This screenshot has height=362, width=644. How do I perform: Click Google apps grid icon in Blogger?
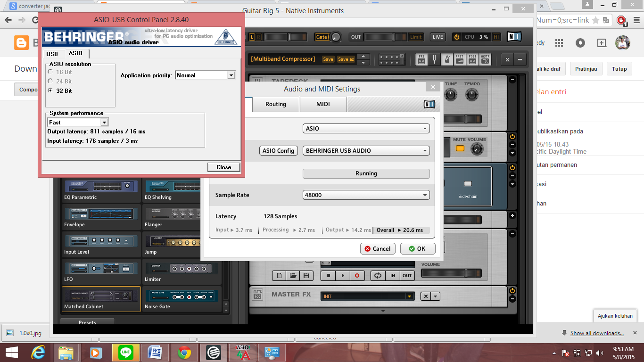pyautogui.click(x=559, y=43)
